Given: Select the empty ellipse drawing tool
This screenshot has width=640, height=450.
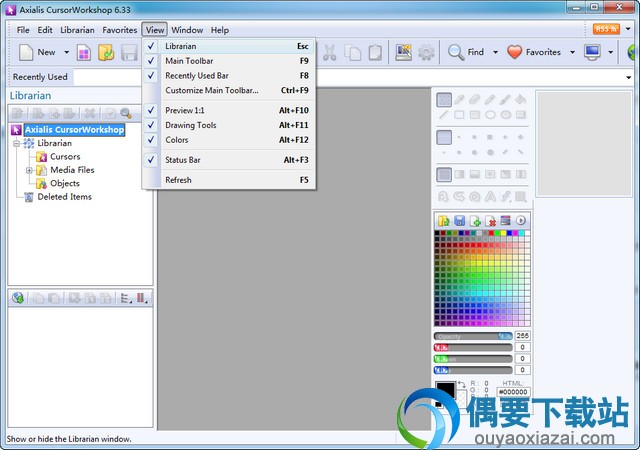Looking at the screenshot, I should 490,115.
